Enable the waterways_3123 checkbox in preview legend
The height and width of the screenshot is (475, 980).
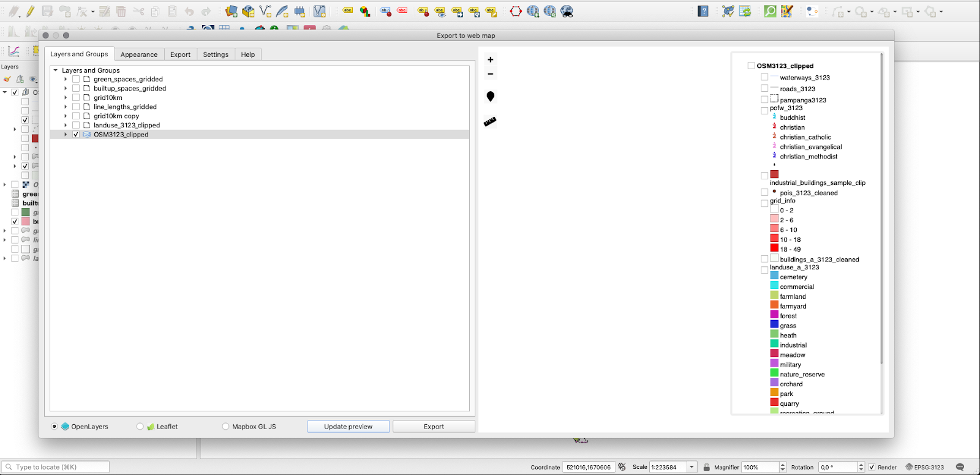coord(764,78)
